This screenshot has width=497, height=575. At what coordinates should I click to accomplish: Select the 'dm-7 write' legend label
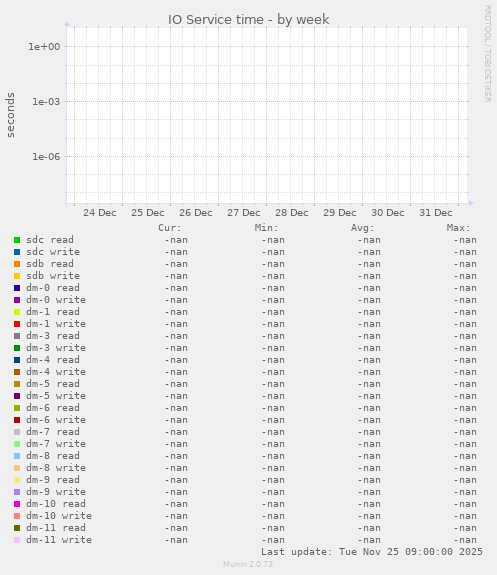(56, 444)
